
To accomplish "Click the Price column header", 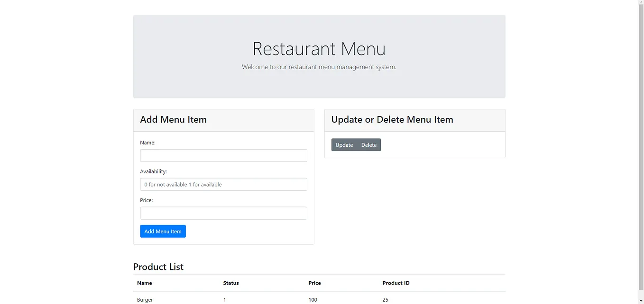I will pos(314,283).
